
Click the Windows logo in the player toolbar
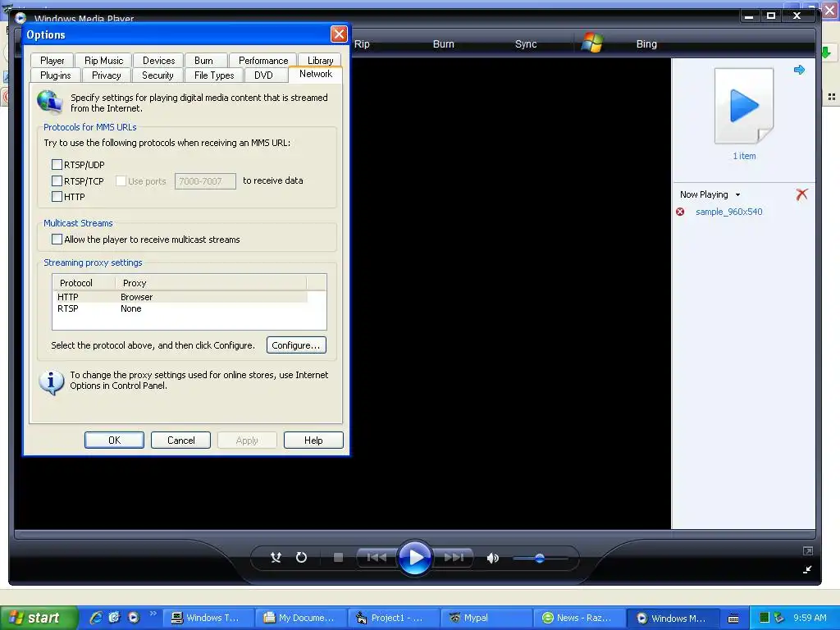tap(592, 43)
